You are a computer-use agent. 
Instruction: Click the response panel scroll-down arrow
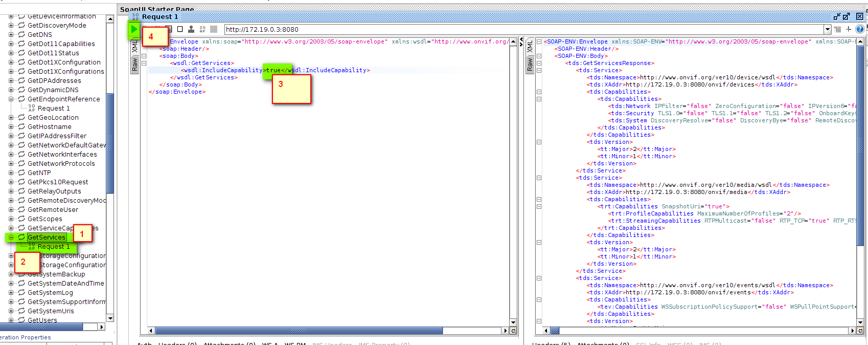tap(860, 322)
